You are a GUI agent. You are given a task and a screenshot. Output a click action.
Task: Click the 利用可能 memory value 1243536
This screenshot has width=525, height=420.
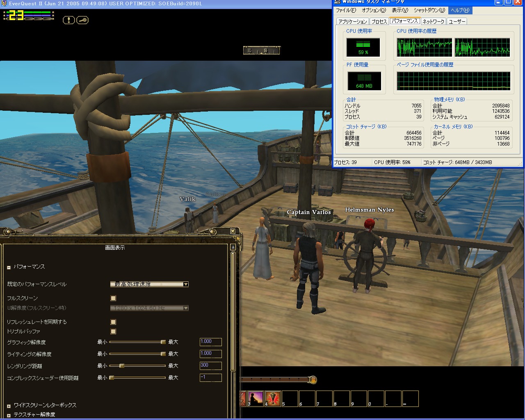[x=501, y=111]
